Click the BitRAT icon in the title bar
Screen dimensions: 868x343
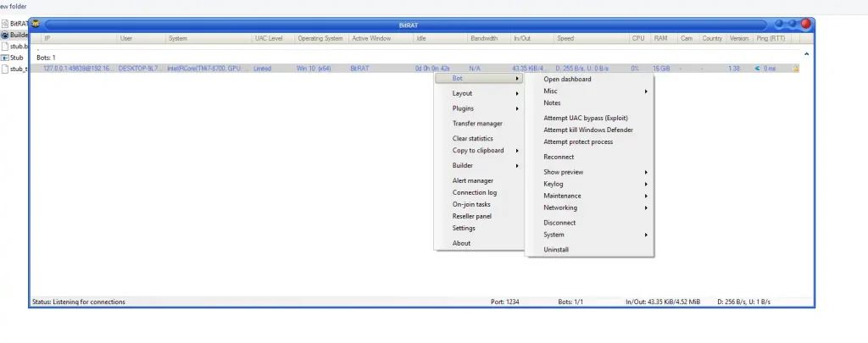click(36, 24)
